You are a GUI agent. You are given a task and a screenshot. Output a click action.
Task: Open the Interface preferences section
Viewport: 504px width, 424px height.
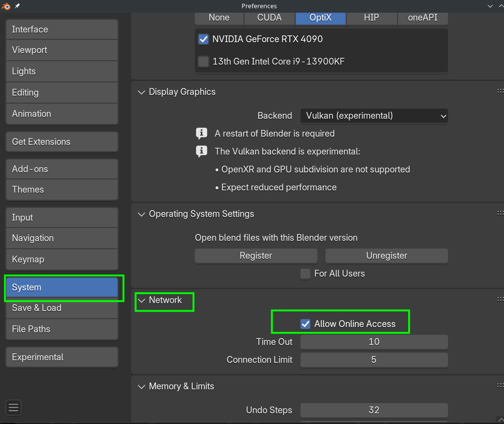(x=62, y=30)
